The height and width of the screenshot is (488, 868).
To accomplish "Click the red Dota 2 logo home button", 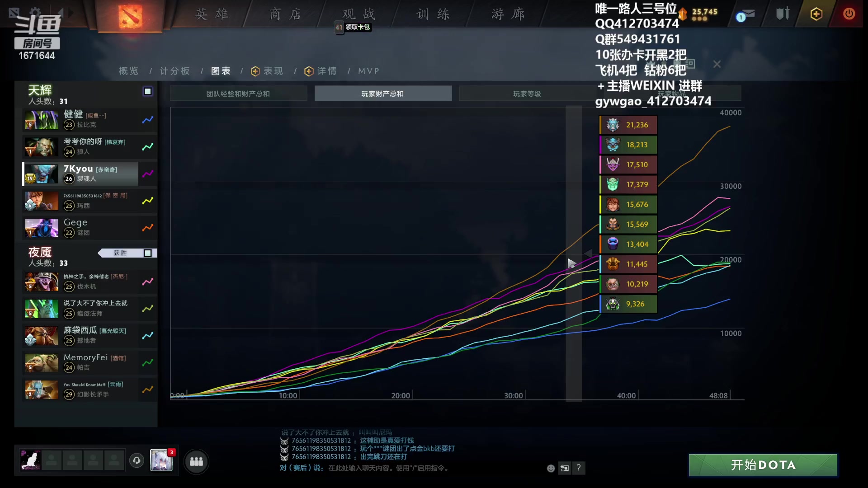I will 130,16.
